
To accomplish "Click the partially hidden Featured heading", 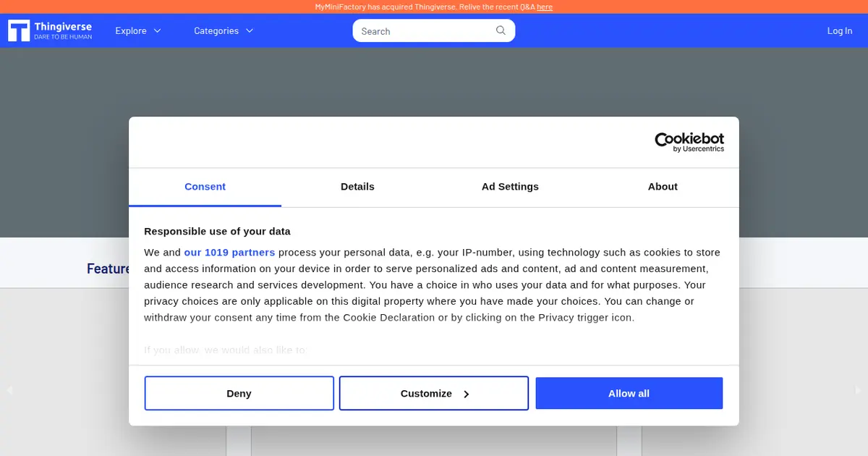I will tap(108, 269).
